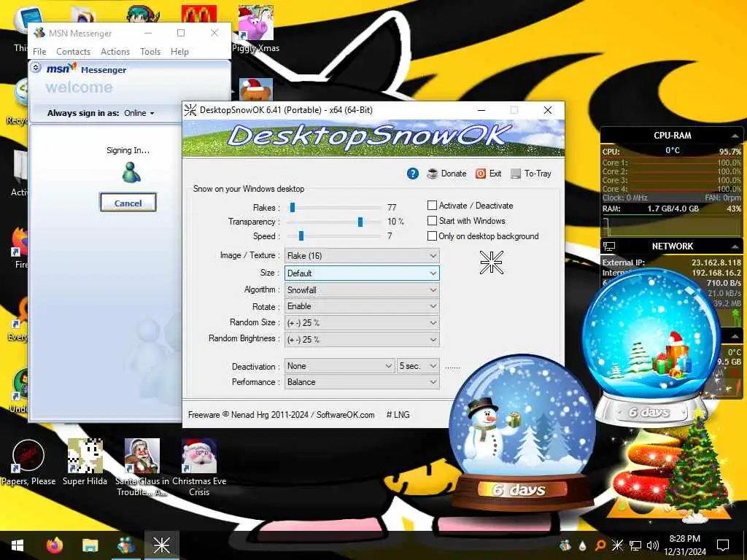This screenshot has height=560, width=747.
Task: Click the Donate coffee cup icon
Action: point(432,174)
